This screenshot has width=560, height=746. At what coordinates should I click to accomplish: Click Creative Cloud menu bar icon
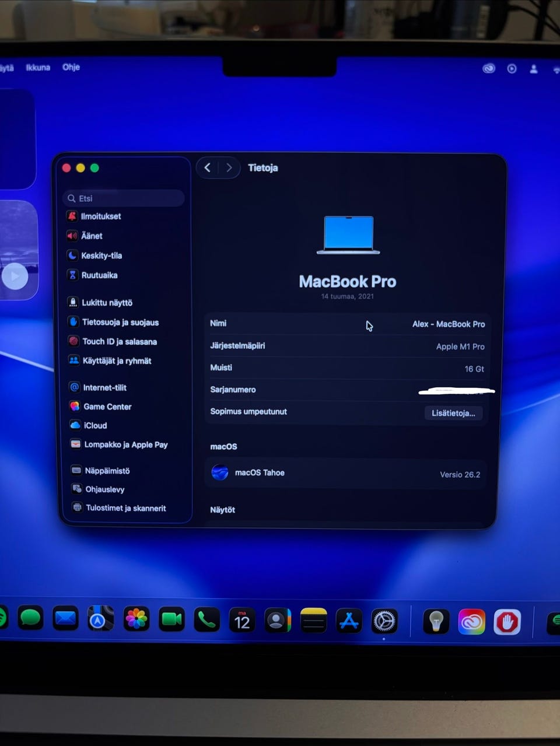[x=489, y=69]
